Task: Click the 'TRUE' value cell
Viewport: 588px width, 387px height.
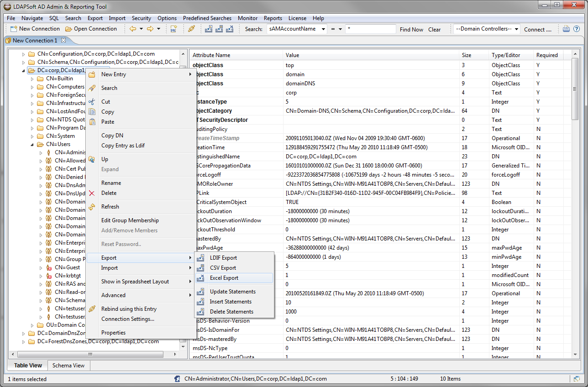Action: [292, 202]
